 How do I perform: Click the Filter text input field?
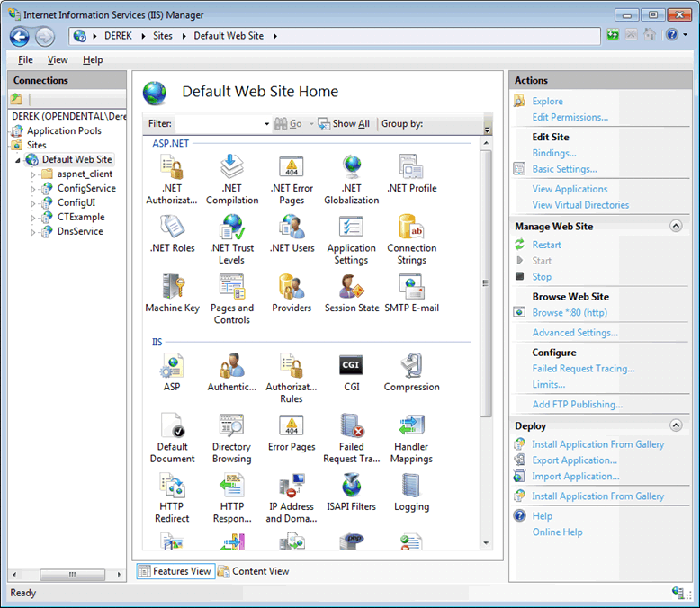pyautogui.click(x=219, y=123)
